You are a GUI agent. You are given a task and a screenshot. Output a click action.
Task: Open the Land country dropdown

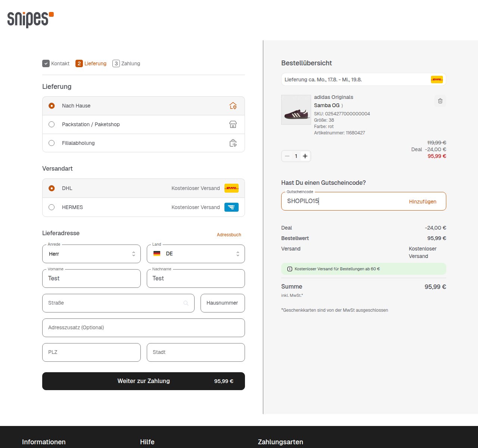(x=196, y=254)
